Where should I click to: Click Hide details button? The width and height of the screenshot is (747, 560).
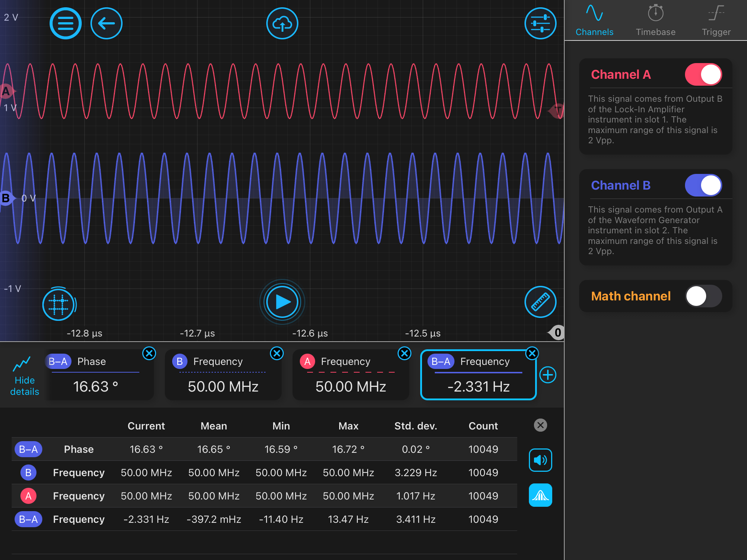pyautogui.click(x=24, y=376)
